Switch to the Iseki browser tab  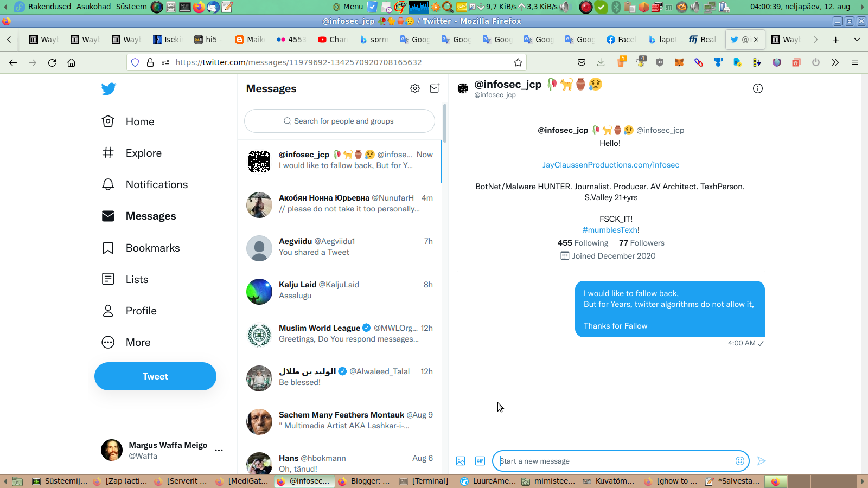tap(167, 40)
